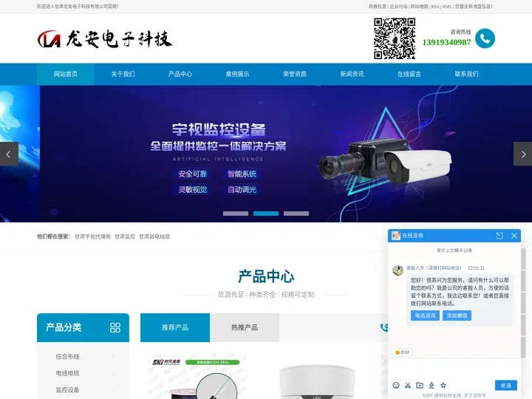Switch to 推荐产品 tab

click(175, 327)
